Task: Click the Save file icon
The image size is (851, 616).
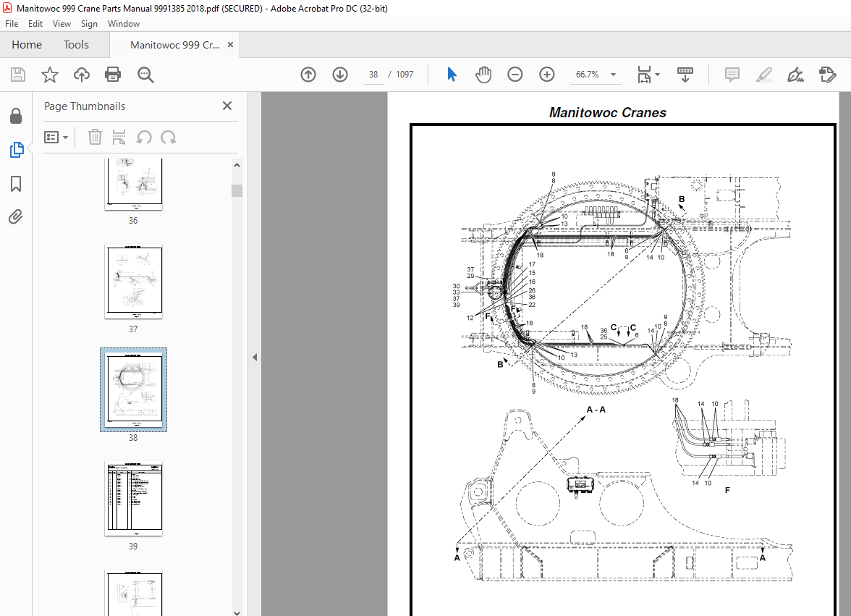Action: (18, 75)
